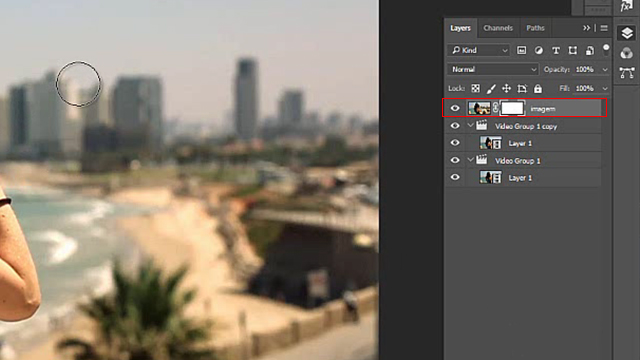The height and width of the screenshot is (360, 640).
Task: Lock artboard auto-nesting
Action: click(x=522, y=89)
